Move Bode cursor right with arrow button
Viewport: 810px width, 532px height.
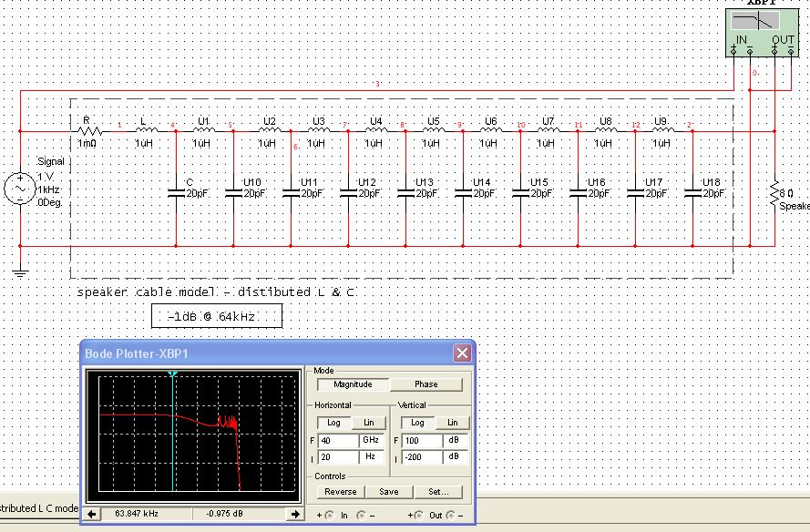tap(295, 514)
